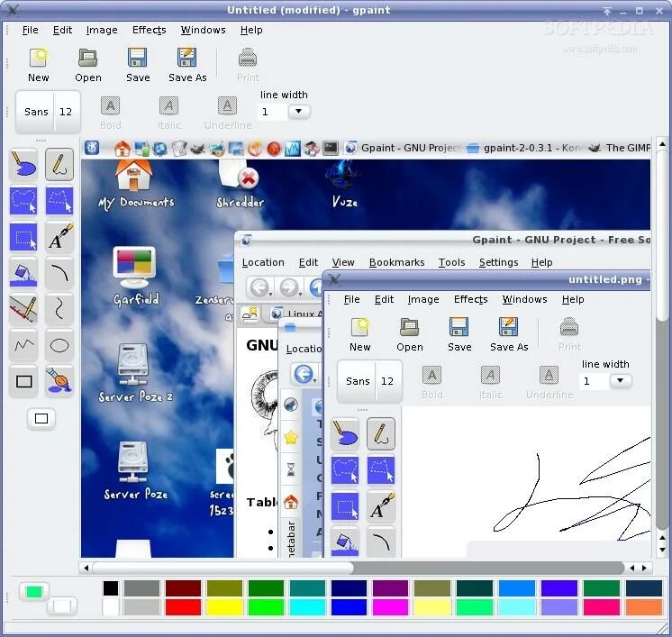672x637 pixels.
Task: Click the background color indicator (white)
Action: pos(62,606)
